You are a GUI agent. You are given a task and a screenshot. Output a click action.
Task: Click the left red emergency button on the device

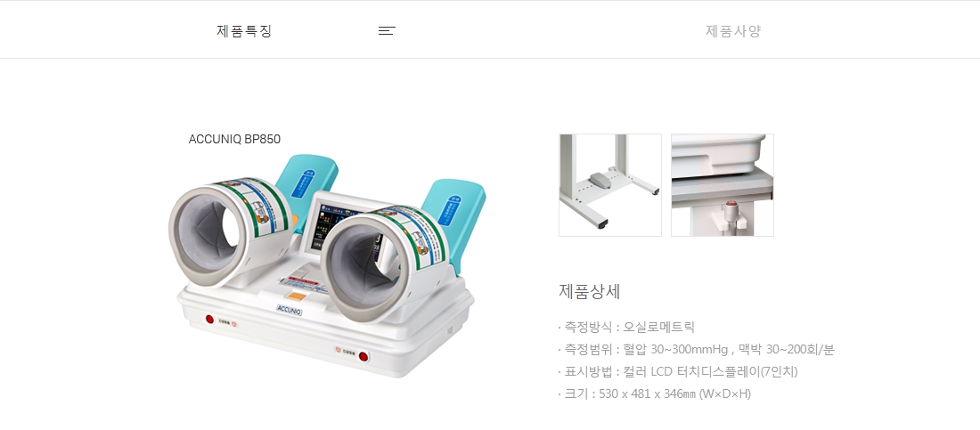point(210,320)
